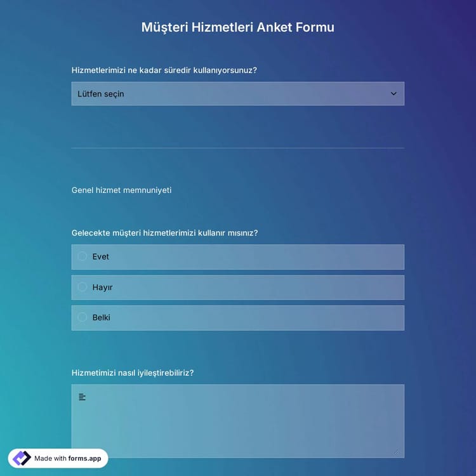Click the Hayır option label text
Viewport: 476px width, 476px height.
[102, 287]
